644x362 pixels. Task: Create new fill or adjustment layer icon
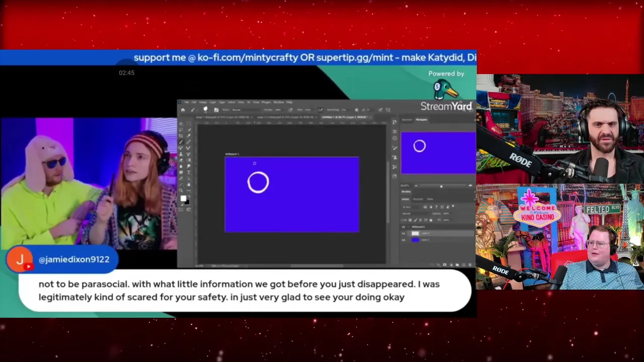[x=451, y=264]
